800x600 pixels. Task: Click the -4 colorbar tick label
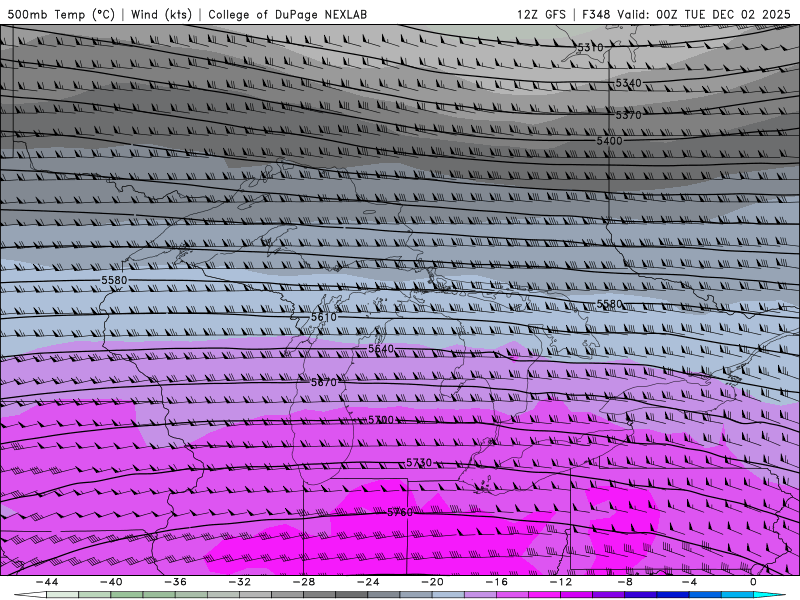coord(689,582)
